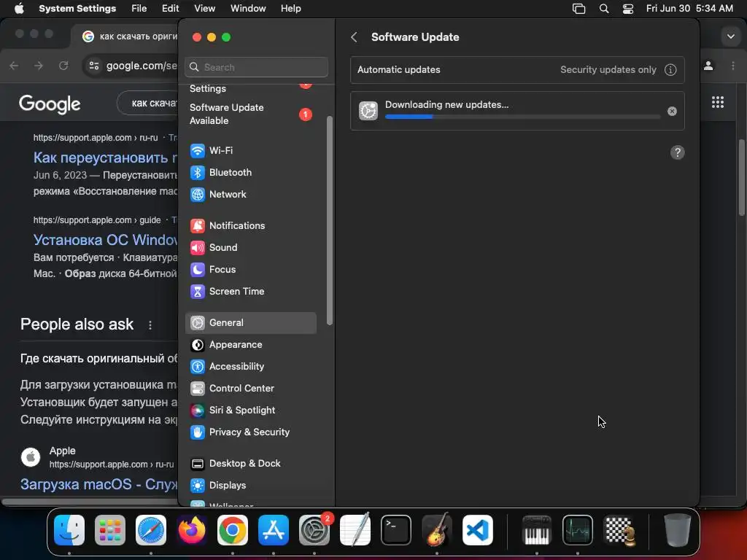
Task: Open Visual Studio Code from the Dock
Action: coord(478,530)
